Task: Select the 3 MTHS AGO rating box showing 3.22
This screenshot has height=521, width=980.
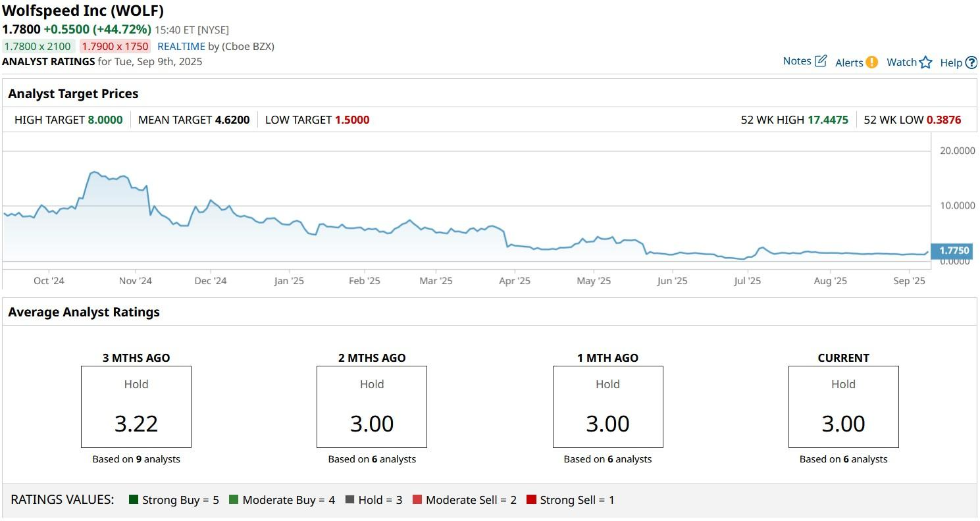Action: click(136, 407)
